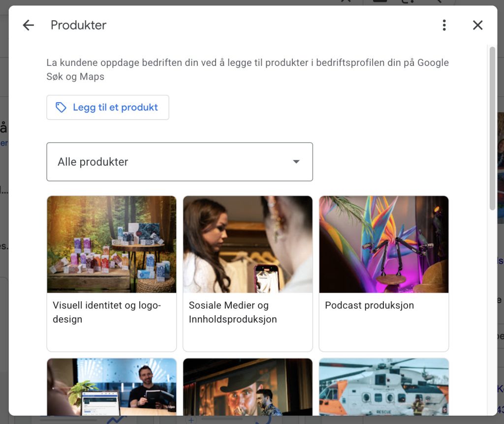504x424 pixels.
Task: Open the product card with cowboy hat screen
Action: tap(248, 387)
